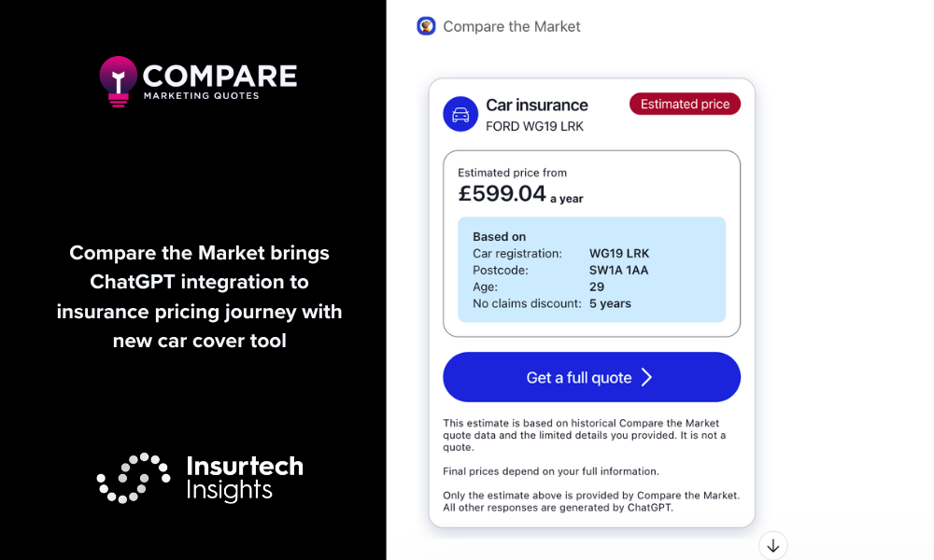Select the Postcode SW1A 1AA value

(618, 271)
